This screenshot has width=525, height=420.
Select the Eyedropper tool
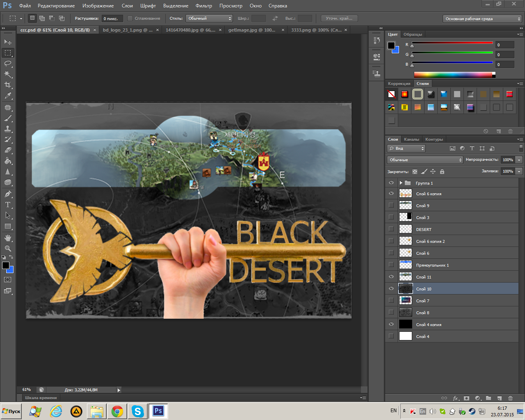[8, 96]
